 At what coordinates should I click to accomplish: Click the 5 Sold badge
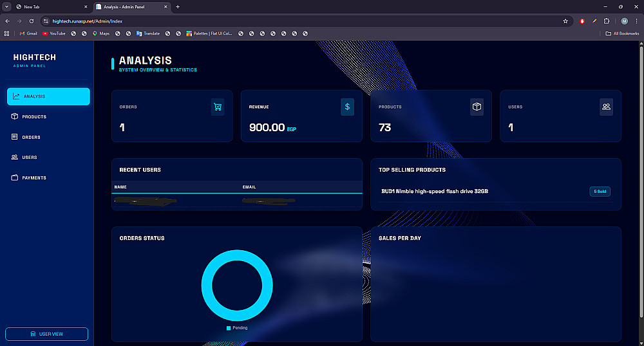pos(600,192)
